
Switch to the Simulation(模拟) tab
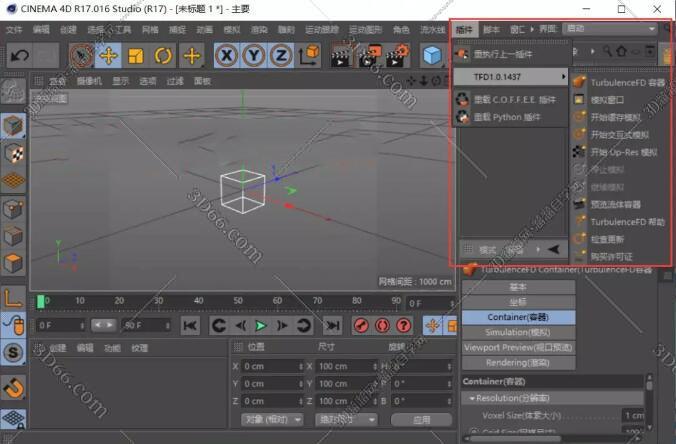(518, 332)
